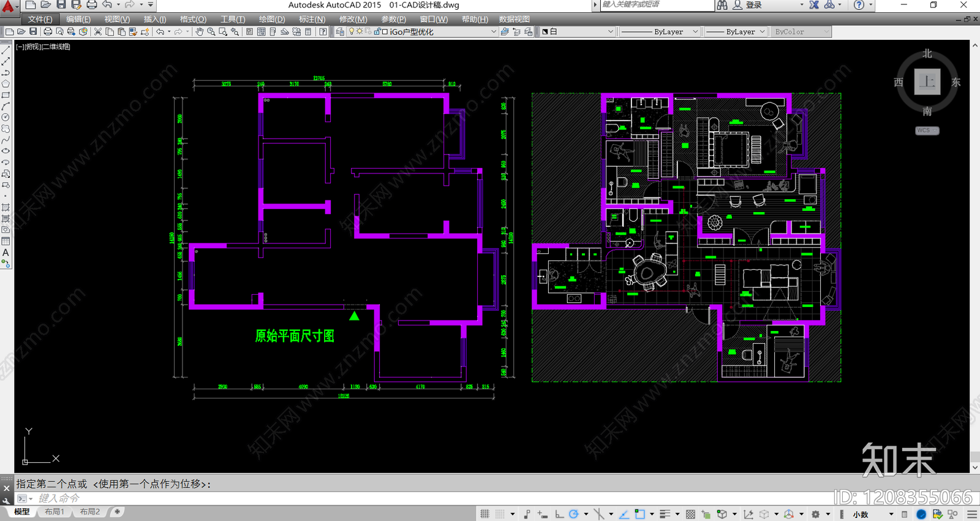Expand the 小数 units dropdown in status bar
Screen dimensions: 980x521
coord(891,514)
